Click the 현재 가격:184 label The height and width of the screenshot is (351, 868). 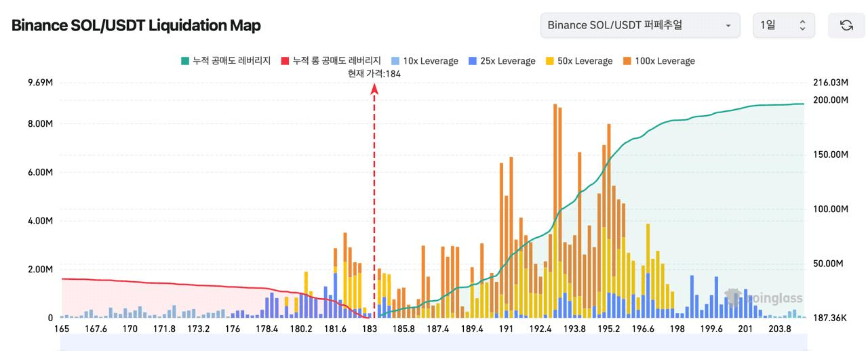[374, 74]
